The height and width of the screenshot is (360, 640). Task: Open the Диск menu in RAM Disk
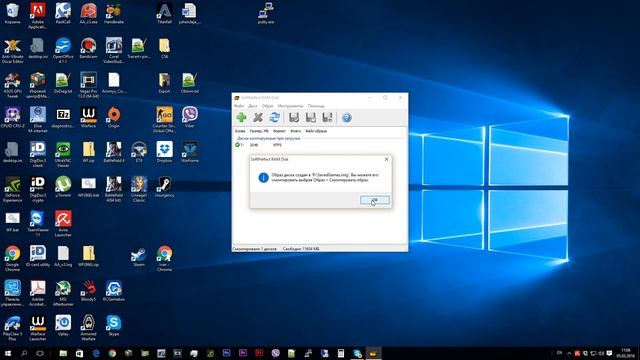point(253,106)
